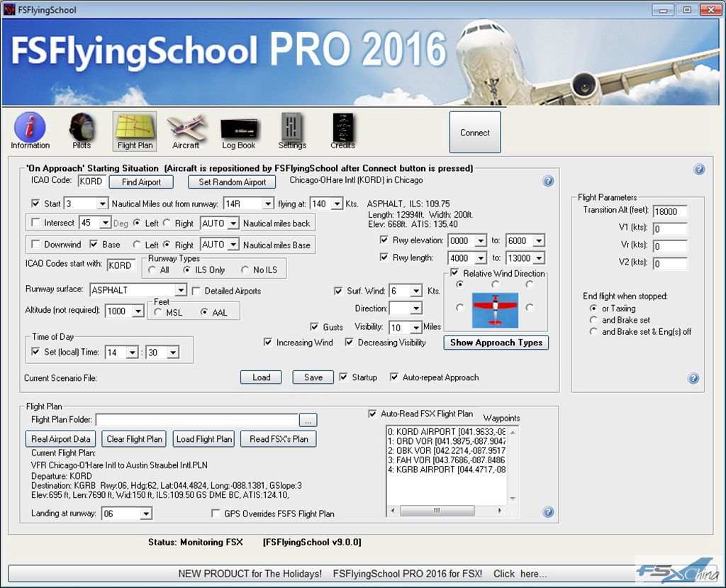Toggle the Base checkbox

94,244
